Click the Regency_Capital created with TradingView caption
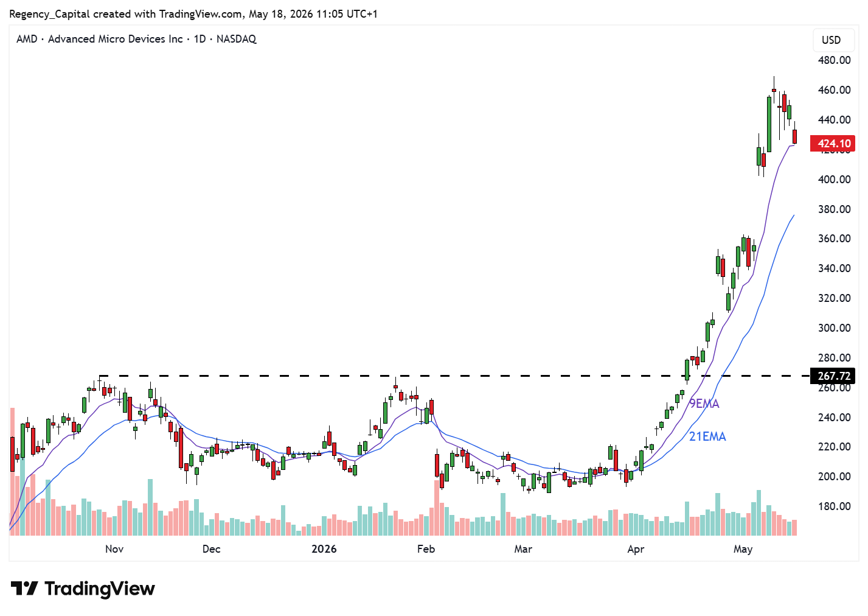 click(193, 13)
